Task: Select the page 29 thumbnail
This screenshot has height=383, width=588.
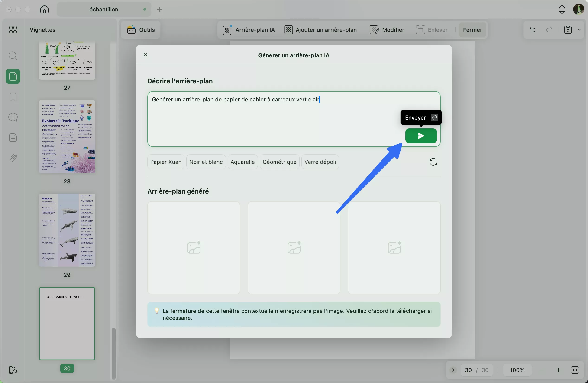Action: tap(67, 230)
